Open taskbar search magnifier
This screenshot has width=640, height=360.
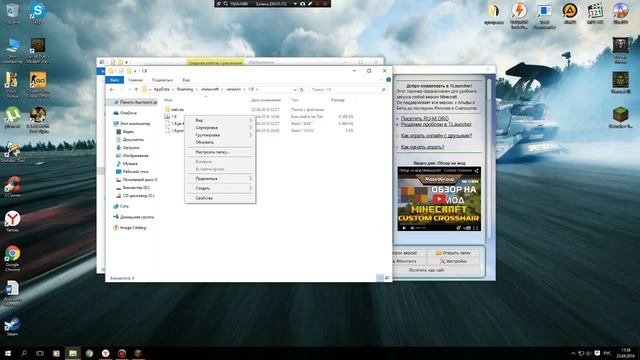tap(24, 353)
